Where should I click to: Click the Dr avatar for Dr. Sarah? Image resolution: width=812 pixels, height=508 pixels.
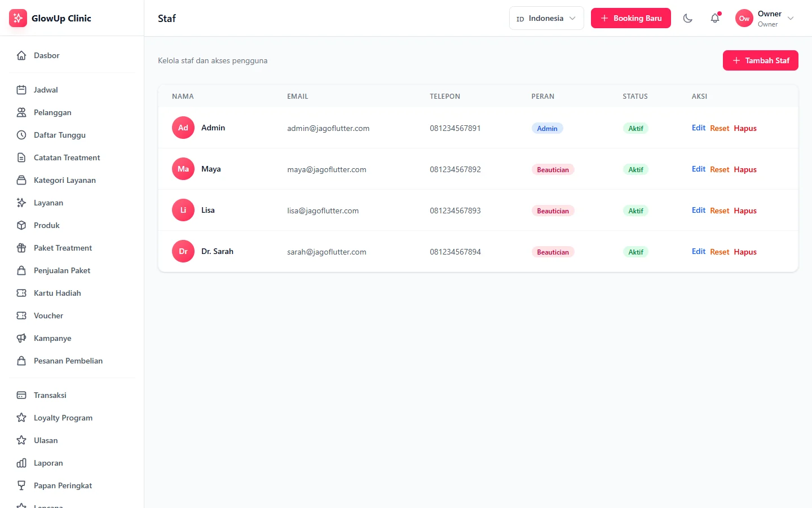[x=183, y=251]
